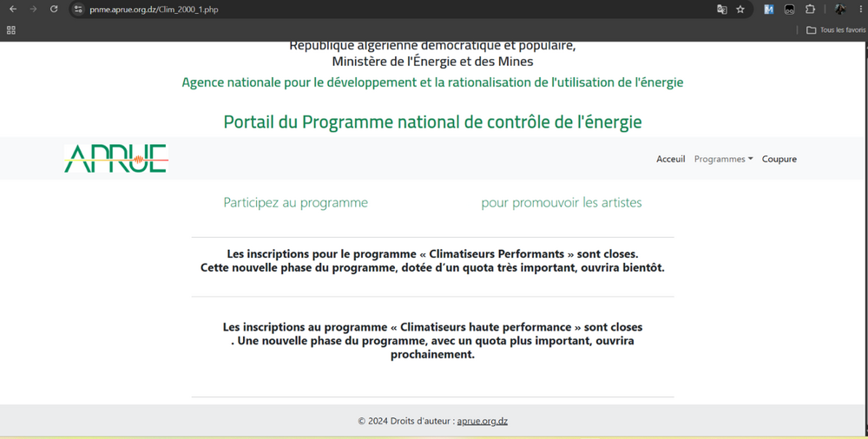Open the blue M extension
Image resolution: width=868 pixels, height=439 pixels.
pyautogui.click(x=768, y=10)
